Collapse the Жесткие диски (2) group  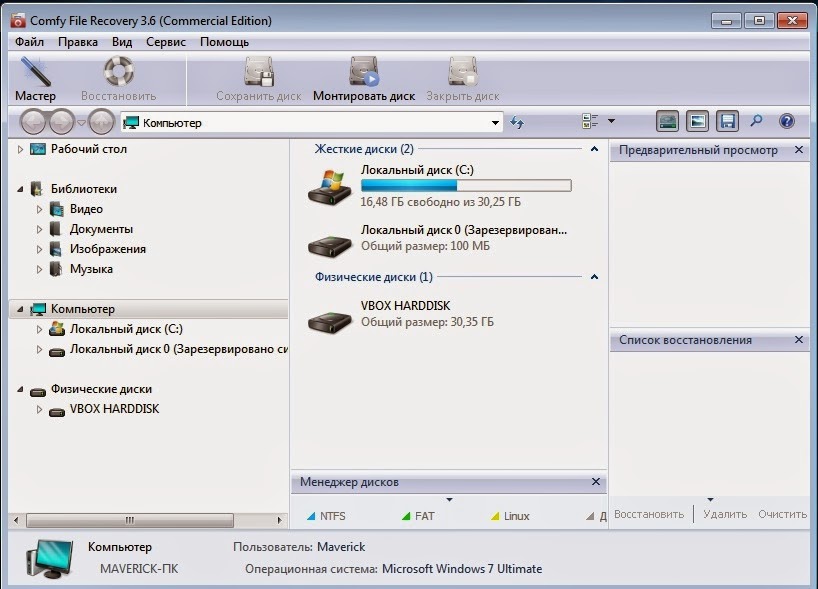(x=594, y=149)
